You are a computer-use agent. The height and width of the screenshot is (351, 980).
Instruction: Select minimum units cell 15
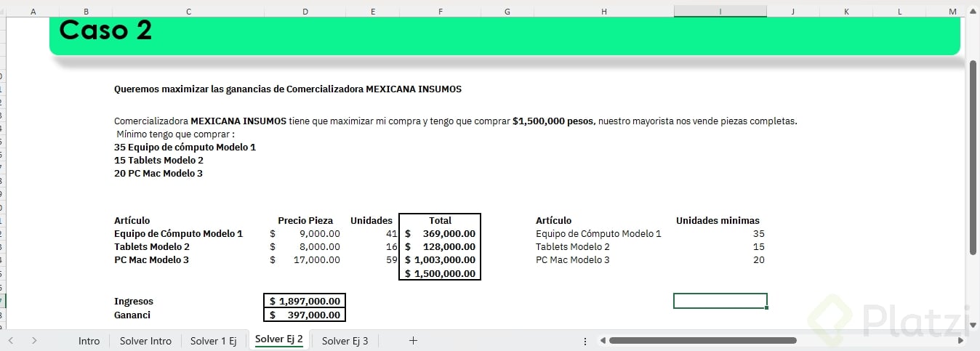tap(720, 246)
